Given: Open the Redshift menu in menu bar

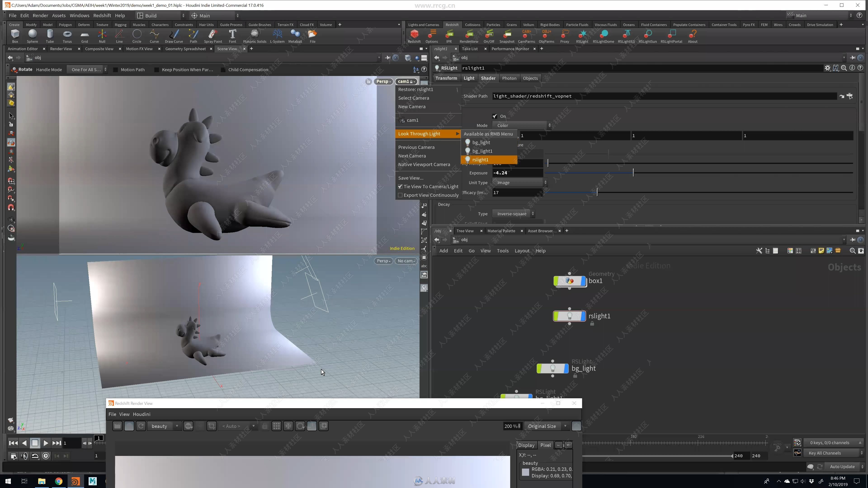Looking at the screenshot, I should tap(102, 16).
